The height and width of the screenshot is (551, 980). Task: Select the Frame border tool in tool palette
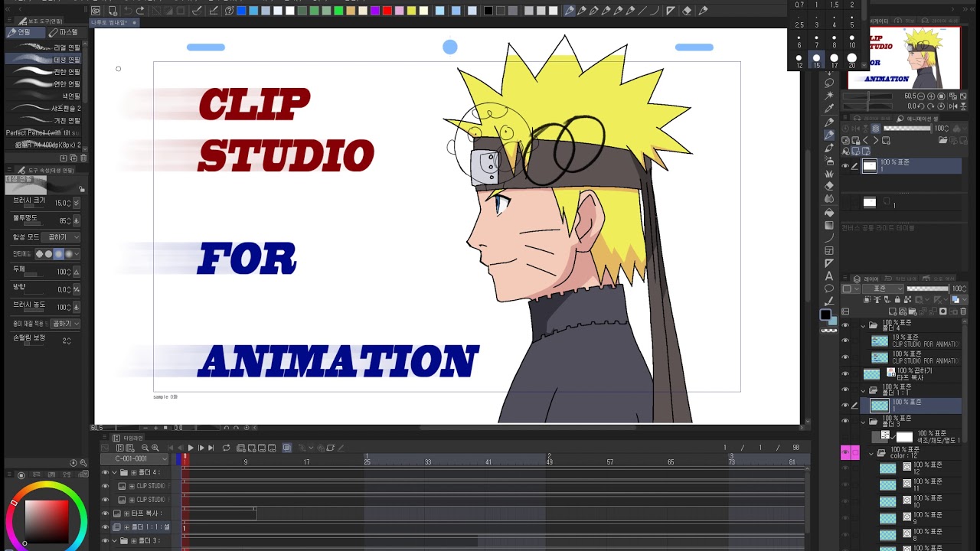[x=829, y=250]
